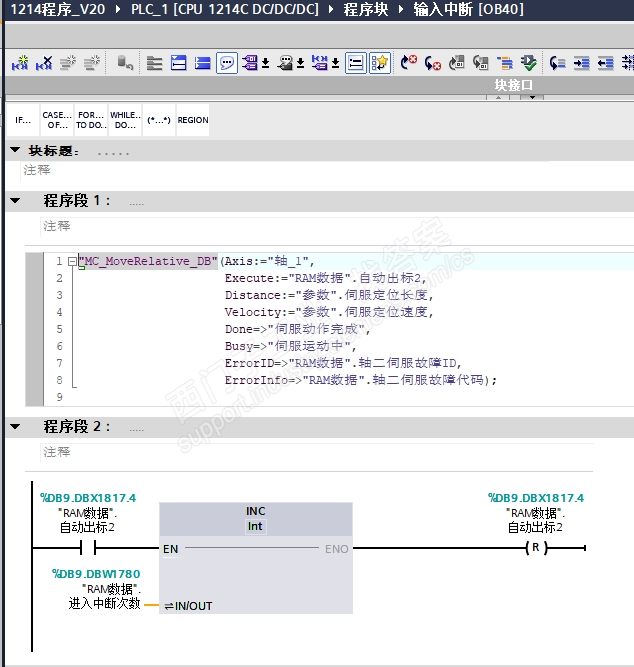The image size is (634, 667).
Task: Click the blue network view icon
Action: coord(202,63)
